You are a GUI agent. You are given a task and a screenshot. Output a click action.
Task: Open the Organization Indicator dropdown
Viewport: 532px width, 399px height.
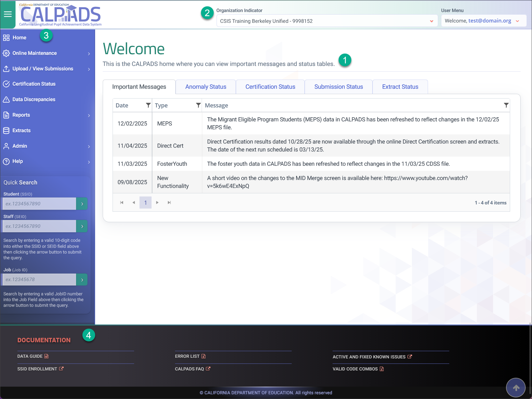click(x=327, y=21)
